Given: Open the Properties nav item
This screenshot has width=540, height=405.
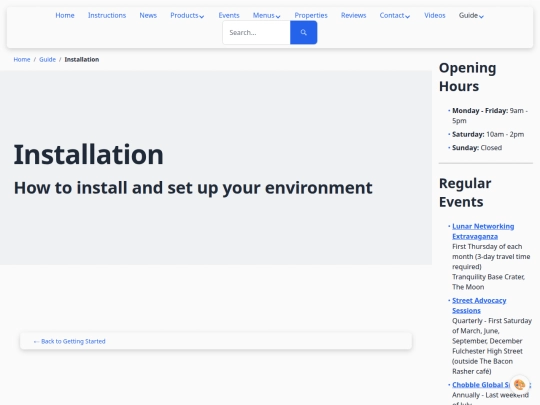Looking at the screenshot, I should (x=311, y=15).
